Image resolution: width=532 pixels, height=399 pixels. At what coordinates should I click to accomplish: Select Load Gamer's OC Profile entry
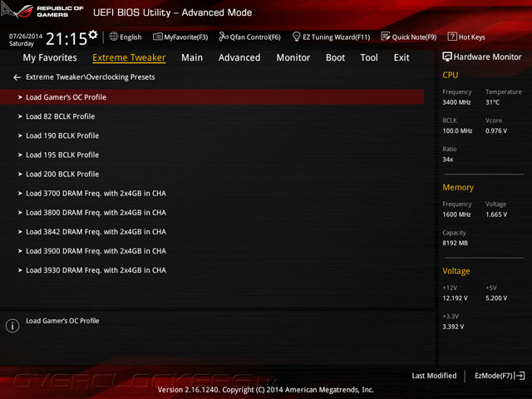212,97
